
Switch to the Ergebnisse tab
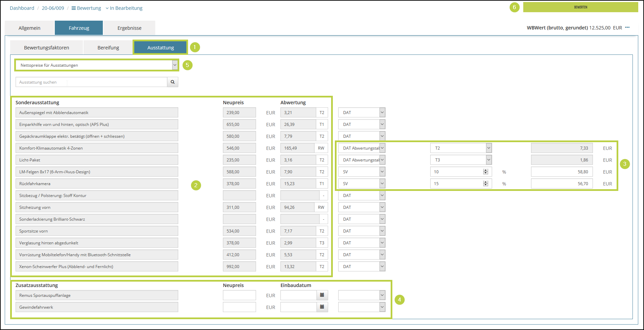(129, 28)
